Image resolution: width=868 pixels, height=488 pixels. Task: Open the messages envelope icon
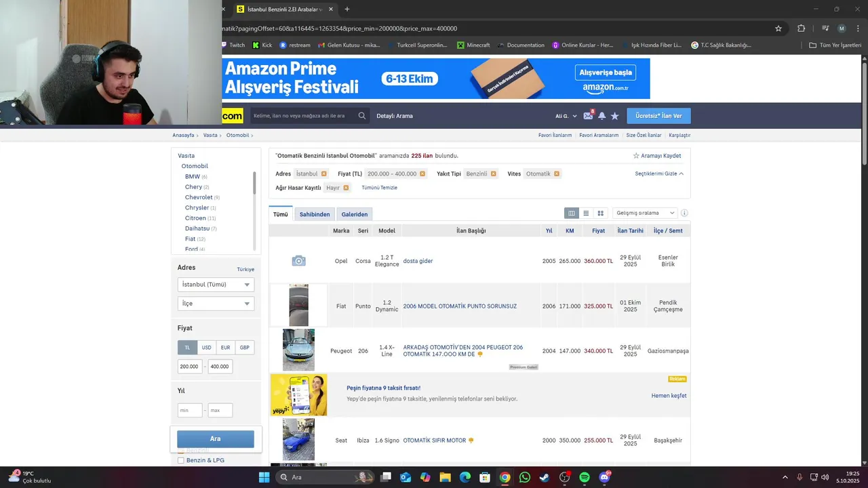tap(588, 116)
